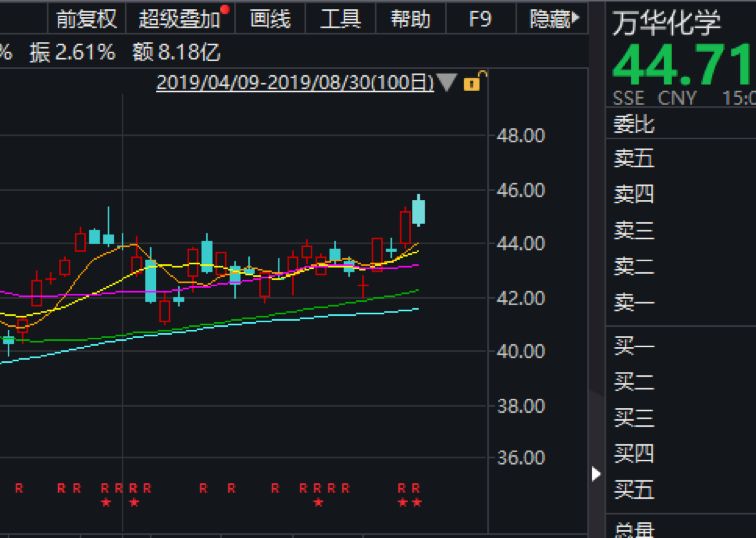Select the latest cyan candlestick

click(x=418, y=212)
